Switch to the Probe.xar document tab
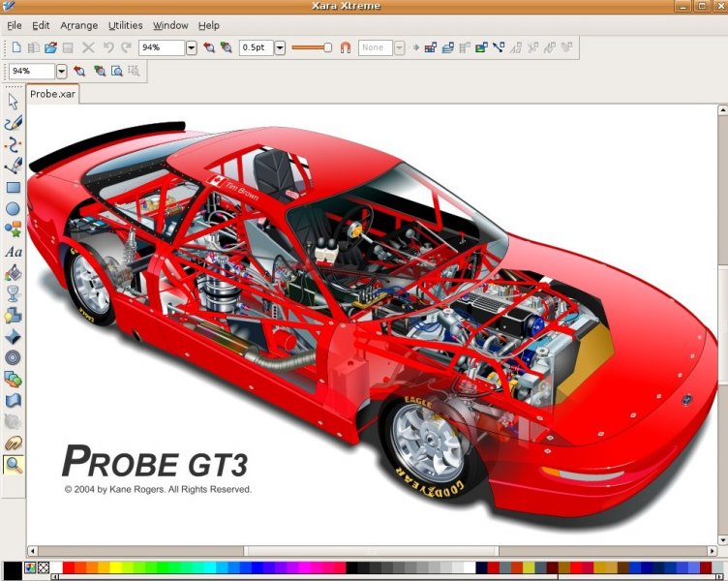The image size is (728, 581). tap(52, 94)
